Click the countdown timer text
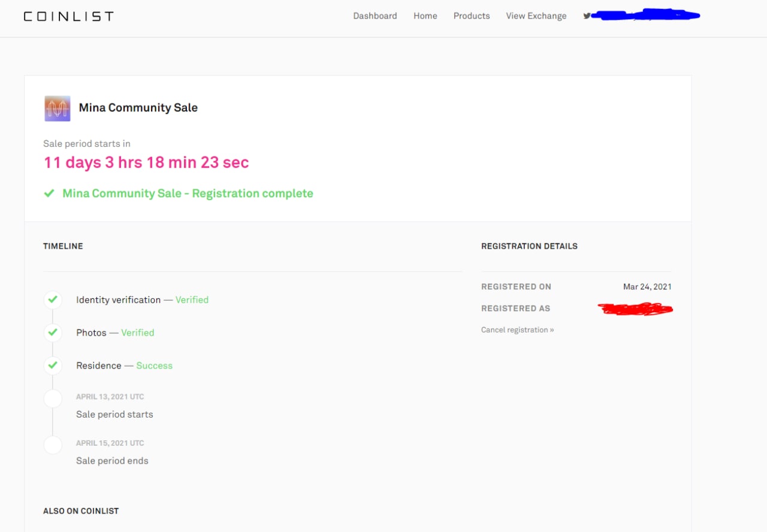 (x=146, y=162)
